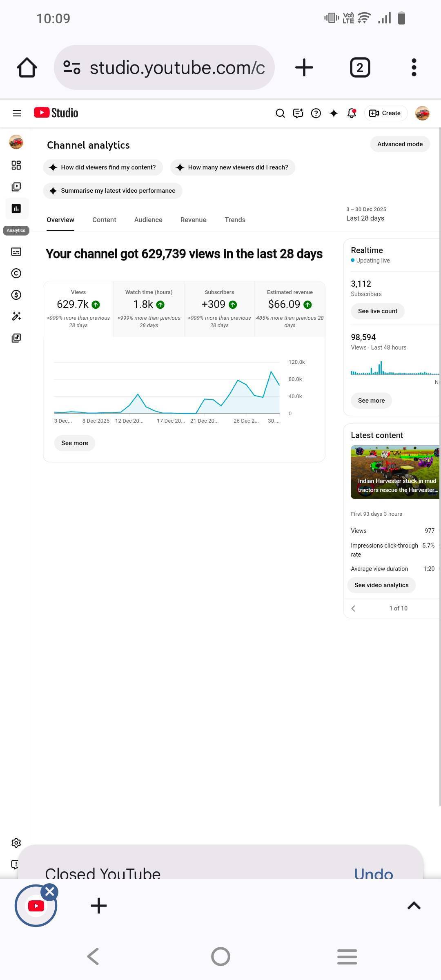The width and height of the screenshot is (441, 980).
Task: Click See video analytics button
Action: [381, 585]
